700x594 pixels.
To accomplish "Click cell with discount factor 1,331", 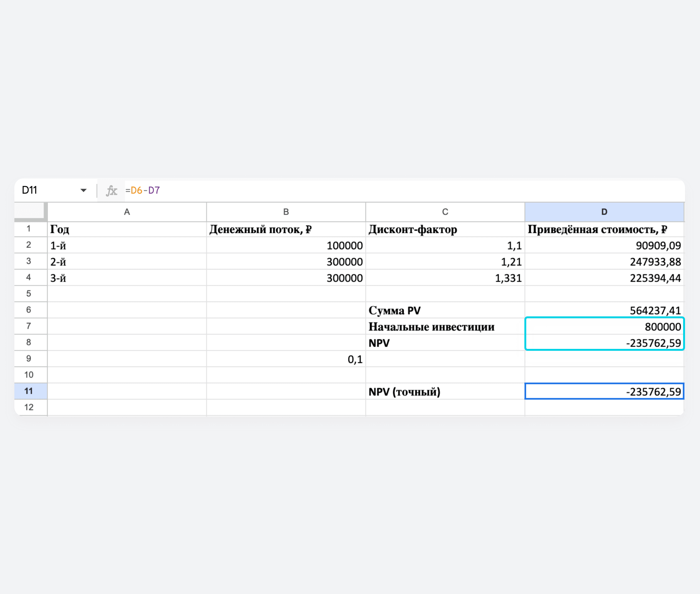I will (x=445, y=278).
